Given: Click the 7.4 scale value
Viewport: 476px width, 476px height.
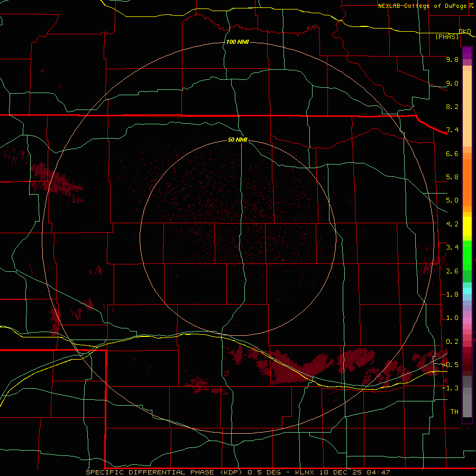Looking at the screenshot, I should (452, 130).
